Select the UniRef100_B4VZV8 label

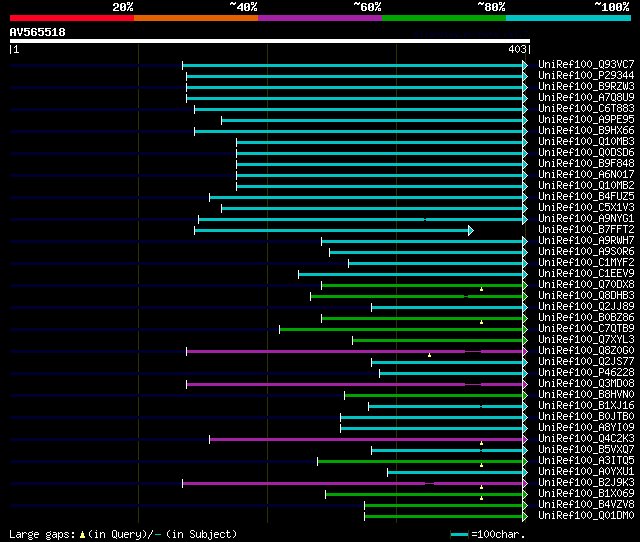coord(586,505)
